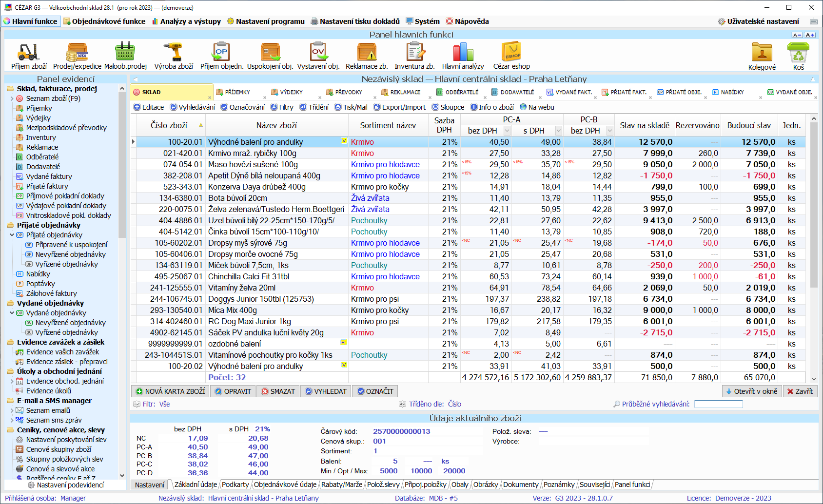Image resolution: width=823 pixels, height=504 pixels.
Task: Collapse Vydané objednávky tree node
Action: tap(12, 313)
